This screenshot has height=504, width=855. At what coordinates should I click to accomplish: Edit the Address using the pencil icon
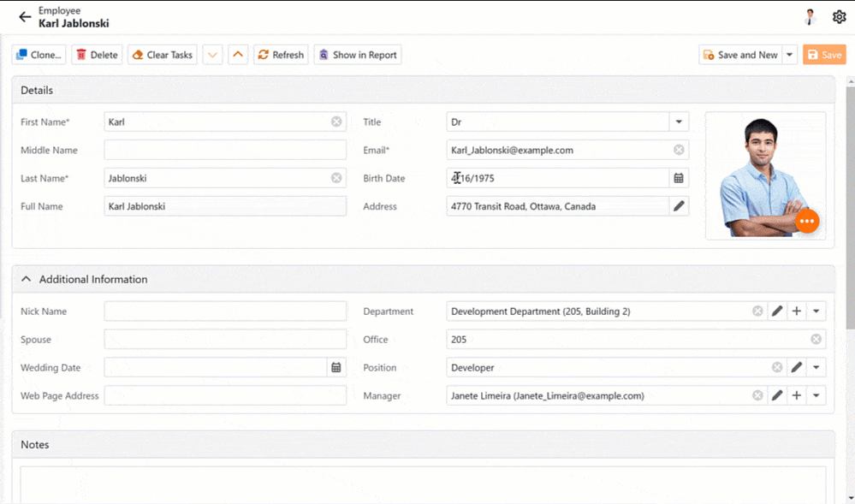tap(679, 206)
